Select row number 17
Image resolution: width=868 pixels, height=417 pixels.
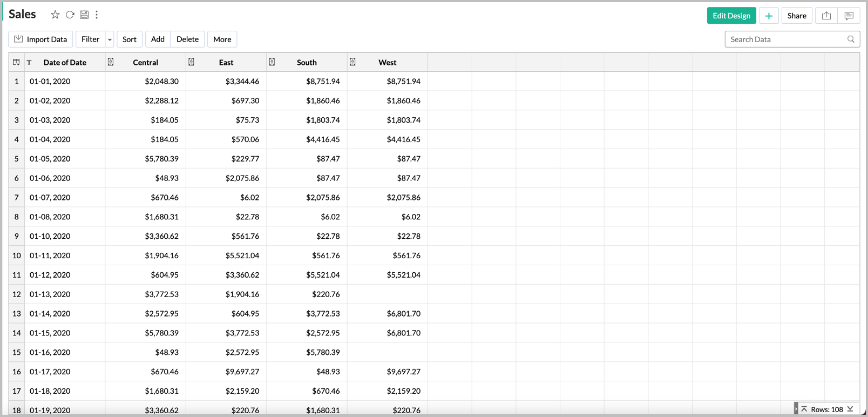pos(16,391)
